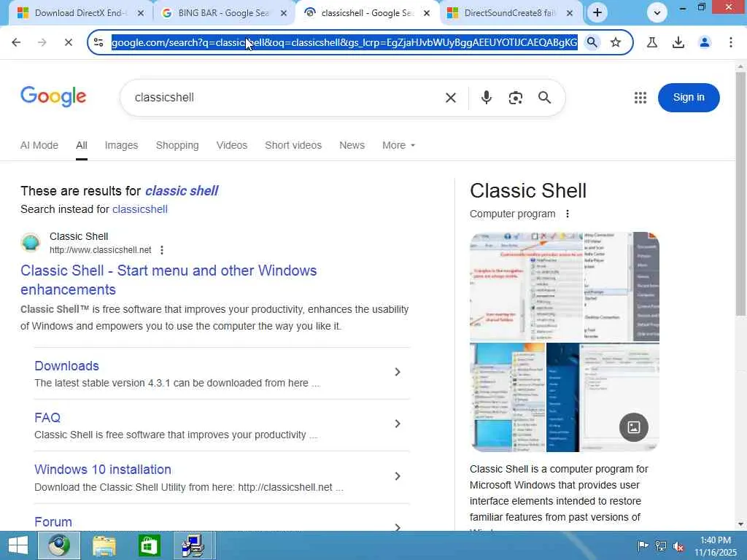Close the DirectSoundCreate8 tab
Screen dimensions: 747x560
(x=569, y=13)
